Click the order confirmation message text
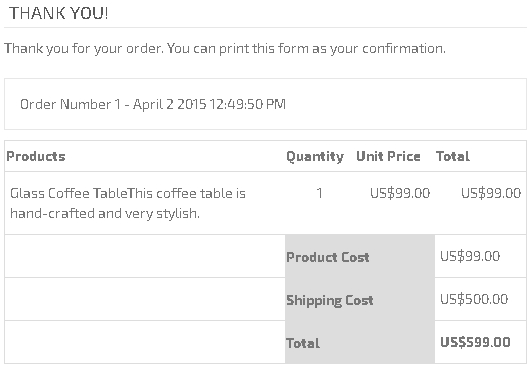The image size is (531, 367). point(225,48)
